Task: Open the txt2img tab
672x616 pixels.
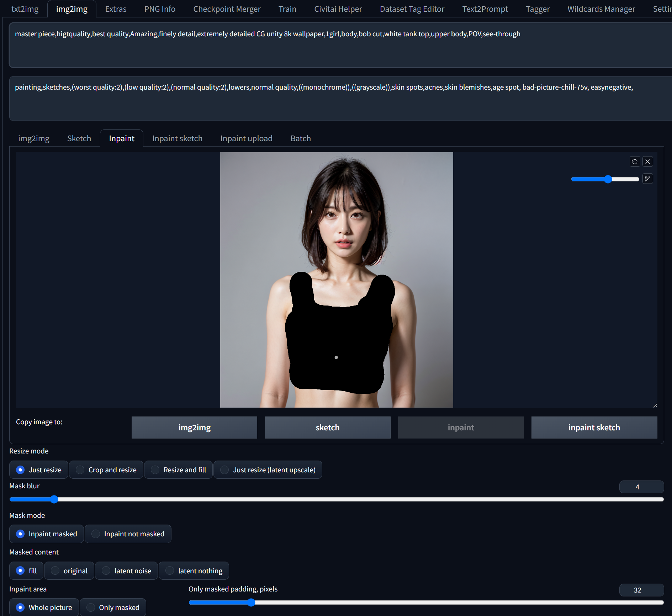Action: pyautogui.click(x=25, y=9)
